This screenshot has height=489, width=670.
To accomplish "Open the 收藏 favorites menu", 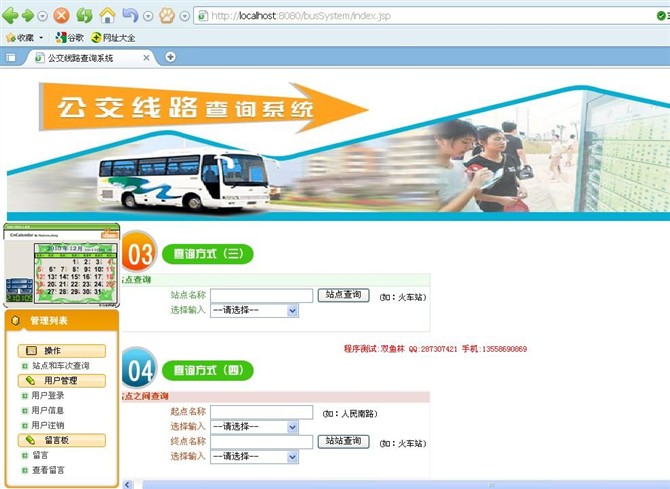I will tap(21, 37).
